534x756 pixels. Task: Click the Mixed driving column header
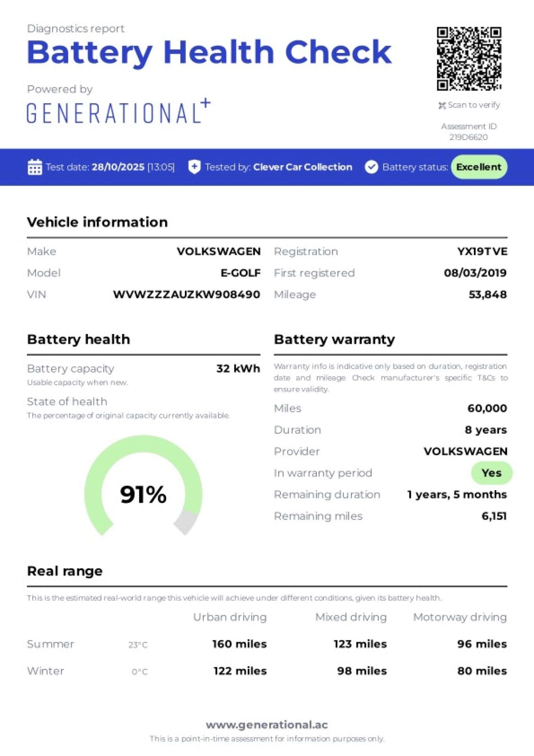click(x=351, y=617)
